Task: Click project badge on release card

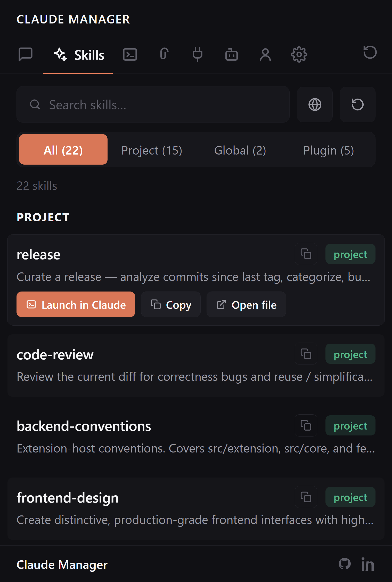Action: (350, 254)
